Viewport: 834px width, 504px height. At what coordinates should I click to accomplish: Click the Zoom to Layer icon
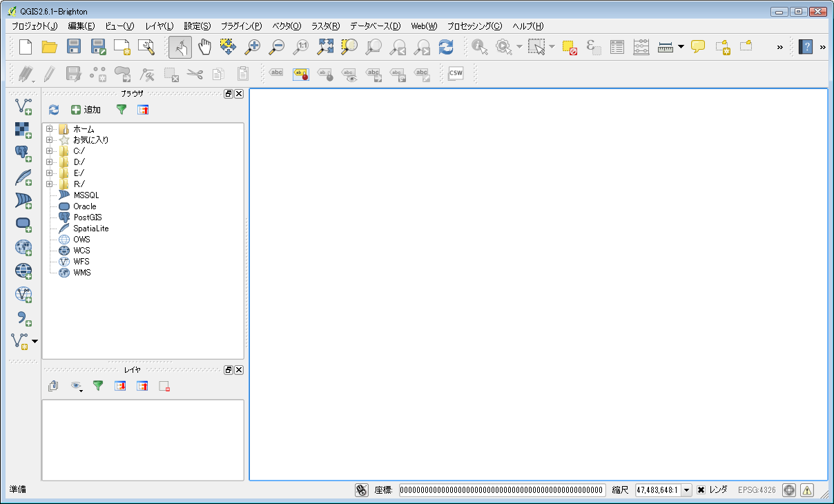[374, 47]
